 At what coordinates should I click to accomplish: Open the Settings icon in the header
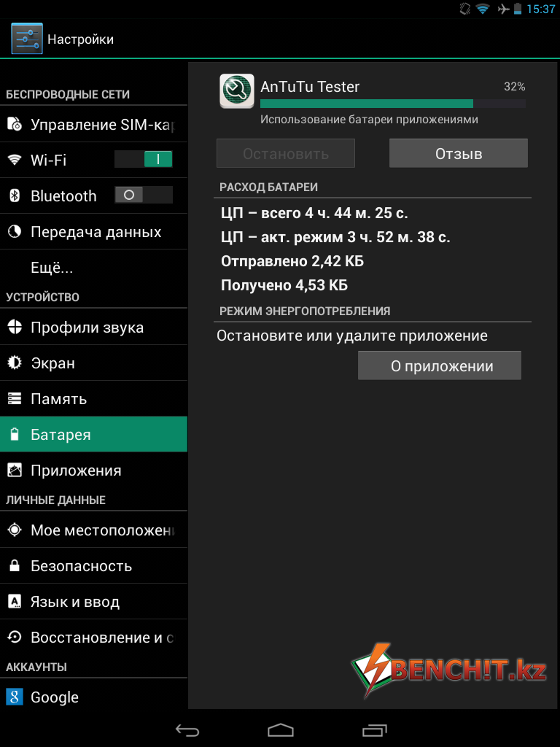click(x=27, y=39)
